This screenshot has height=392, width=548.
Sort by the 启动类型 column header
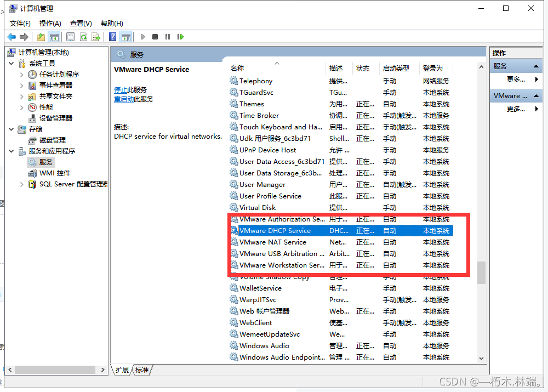399,68
